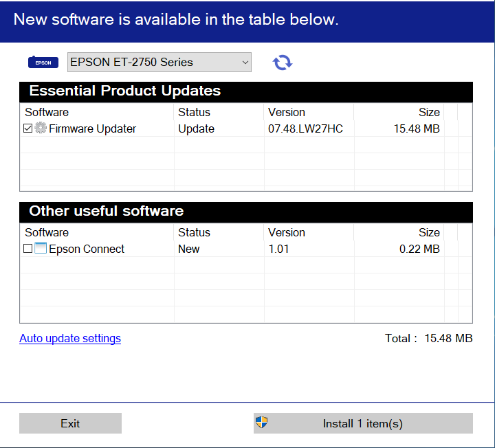Click the 1.01 version cell

pos(278,249)
